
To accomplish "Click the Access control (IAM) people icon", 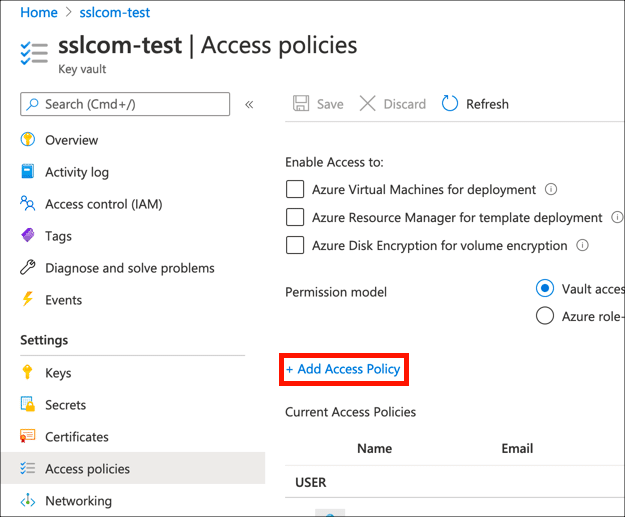I will coord(27,204).
